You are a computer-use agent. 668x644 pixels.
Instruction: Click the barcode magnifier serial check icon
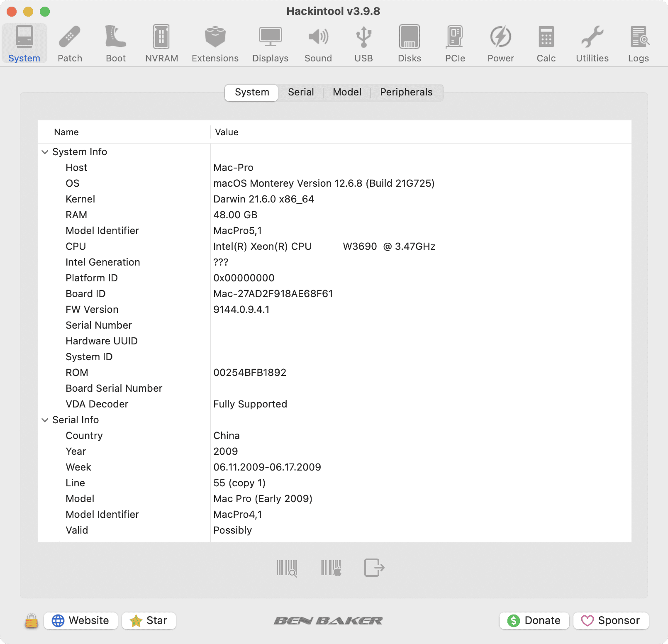(287, 568)
